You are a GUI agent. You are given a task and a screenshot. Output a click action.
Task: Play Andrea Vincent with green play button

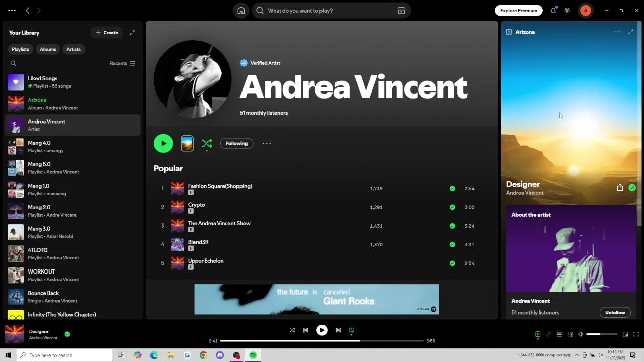click(x=163, y=143)
